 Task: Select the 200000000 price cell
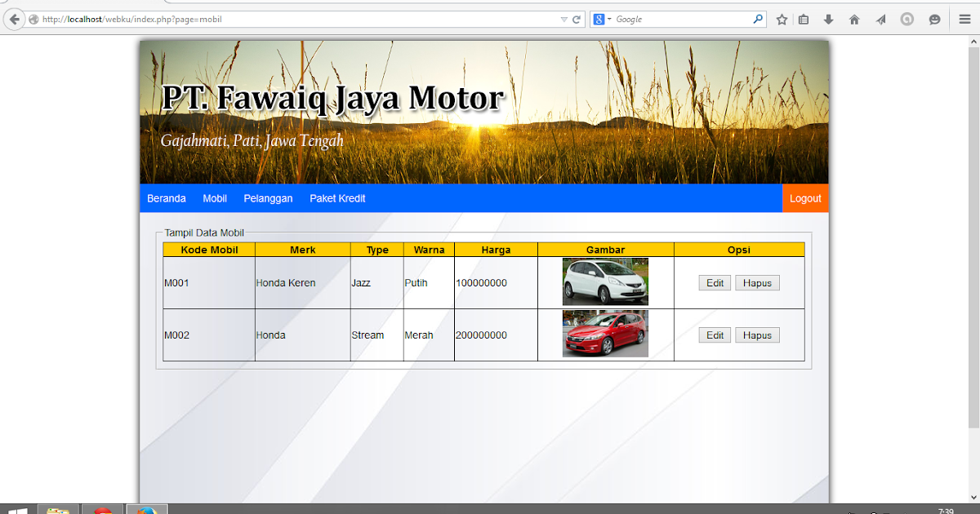point(496,335)
